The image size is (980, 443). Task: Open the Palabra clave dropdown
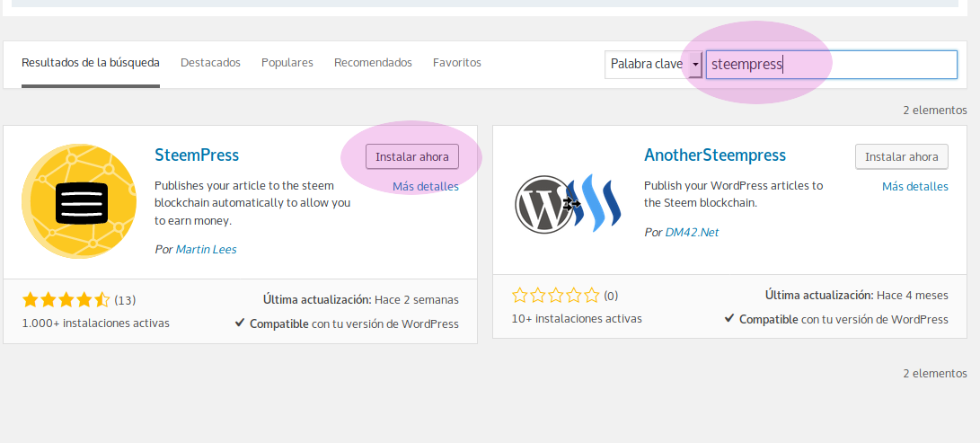653,65
